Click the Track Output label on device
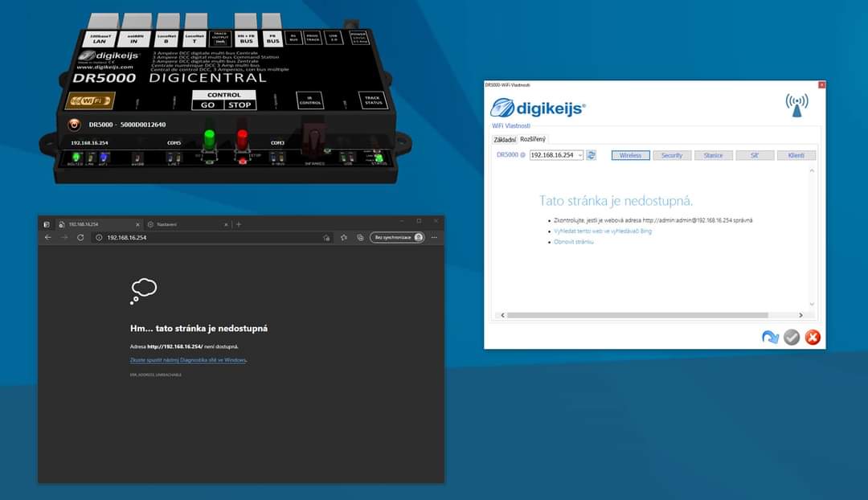Viewport: 868px width, 500px height. 220,38
